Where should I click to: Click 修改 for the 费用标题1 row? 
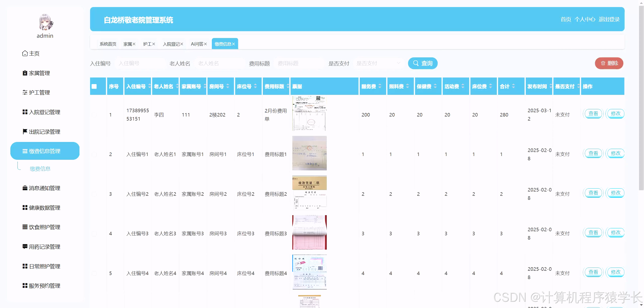click(616, 153)
